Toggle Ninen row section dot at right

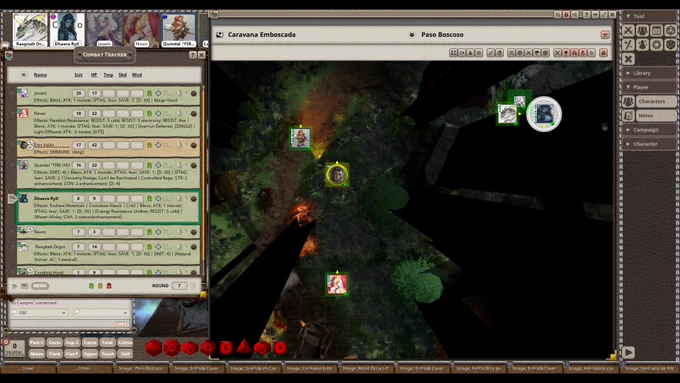pyautogui.click(x=194, y=114)
